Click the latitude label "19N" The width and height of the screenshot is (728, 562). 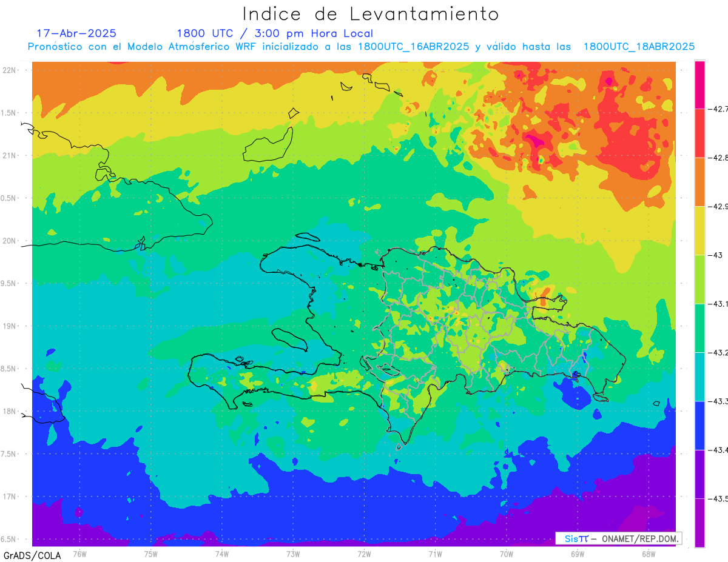[x=10, y=326]
